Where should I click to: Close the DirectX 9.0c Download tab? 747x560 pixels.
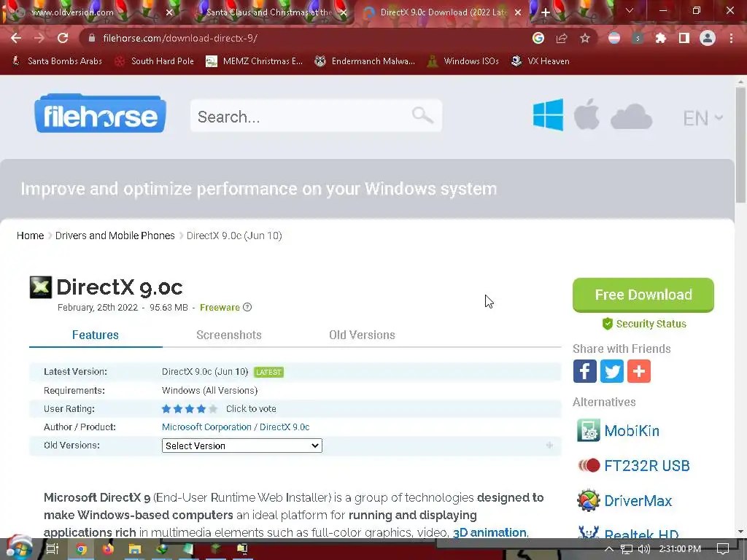(x=518, y=12)
